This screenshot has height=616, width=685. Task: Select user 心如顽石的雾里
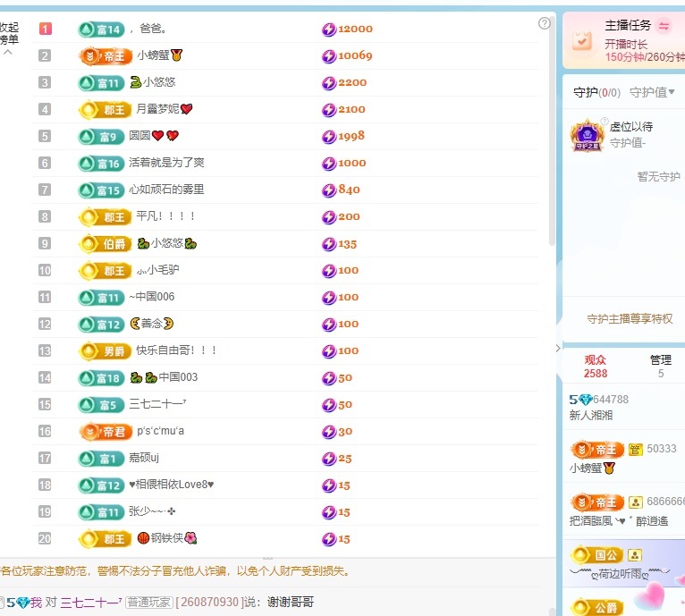pyautogui.click(x=166, y=190)
